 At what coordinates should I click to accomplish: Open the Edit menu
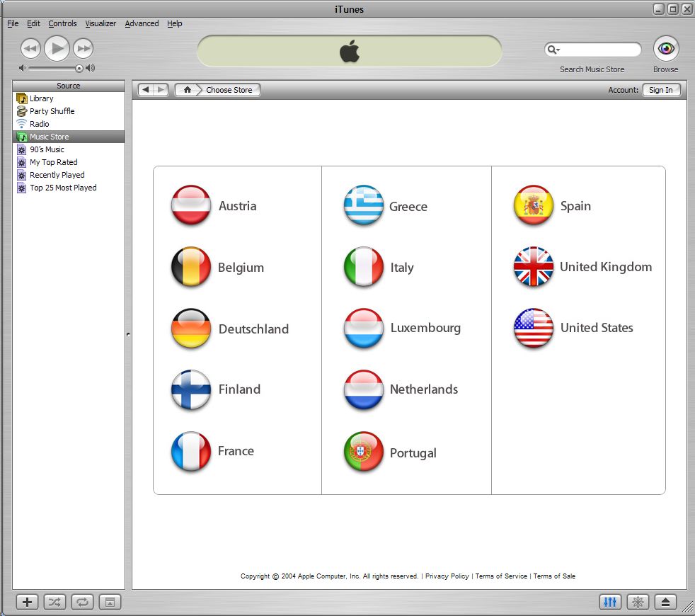33,23
